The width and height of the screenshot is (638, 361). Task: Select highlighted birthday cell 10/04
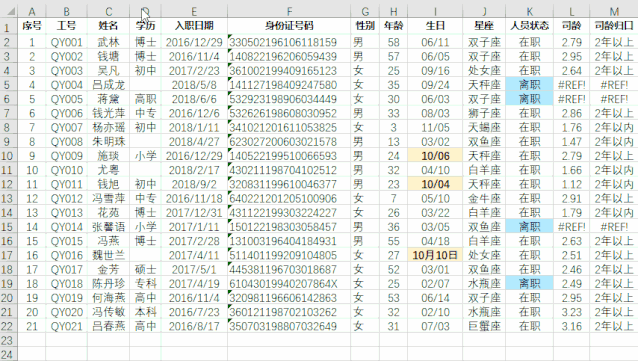point(435,184)
